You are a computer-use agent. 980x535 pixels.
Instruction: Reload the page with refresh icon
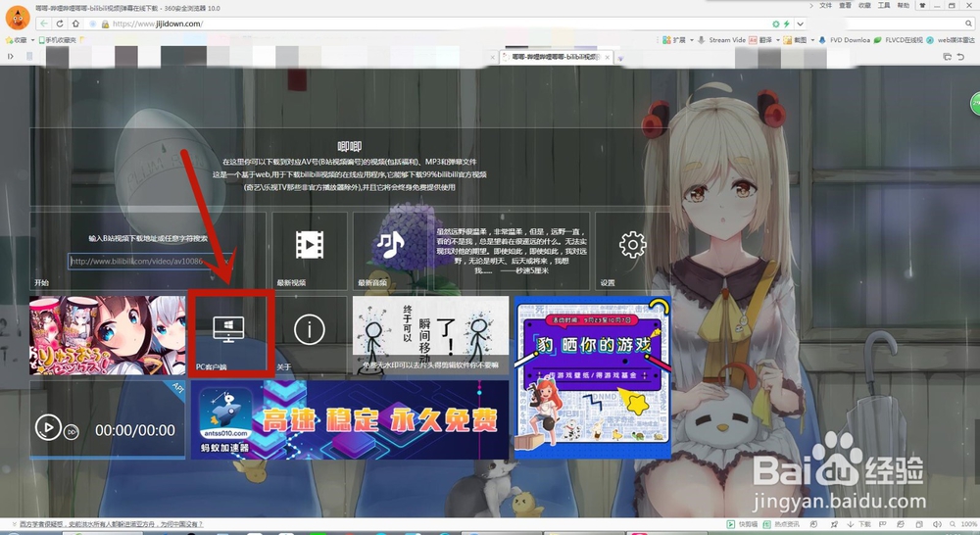[60, 24]
